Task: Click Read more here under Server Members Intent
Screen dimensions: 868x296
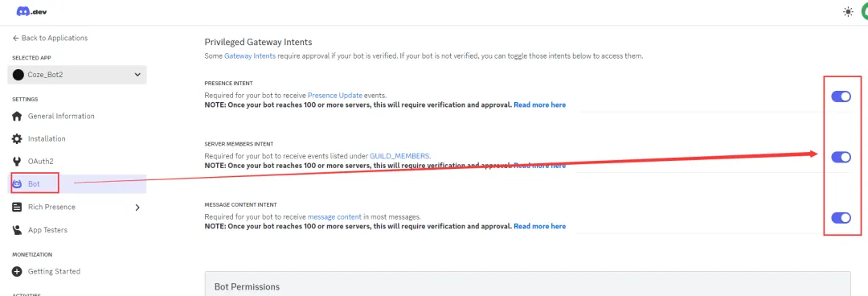Action: pos(540,165)
